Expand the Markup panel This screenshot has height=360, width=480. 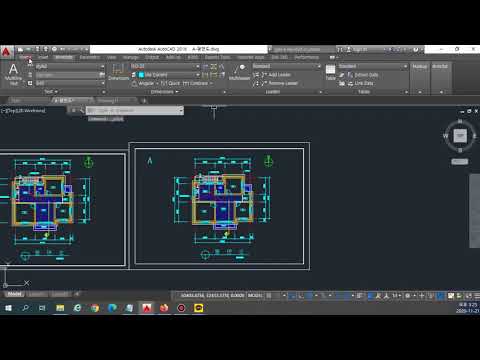pyautogui.click(x=420, y=78)
